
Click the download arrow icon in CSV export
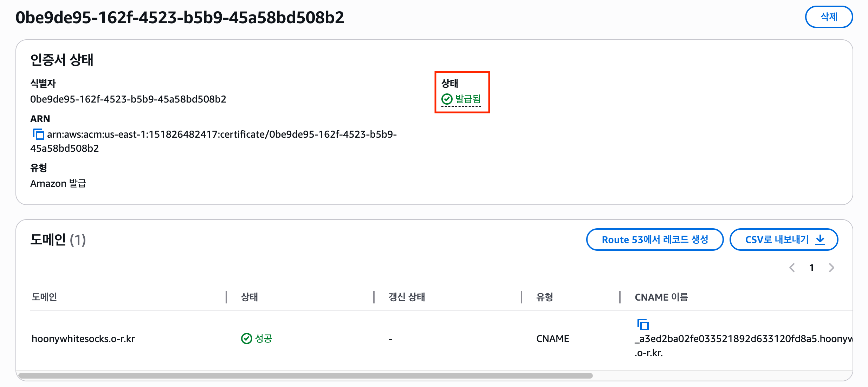[x=820, y=240]
